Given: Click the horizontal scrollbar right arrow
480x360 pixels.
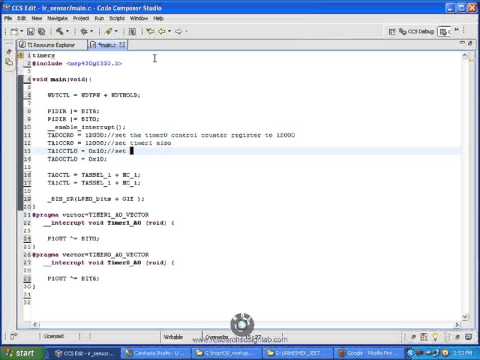Looking at the screenshot, I should (x=457, y=324).
